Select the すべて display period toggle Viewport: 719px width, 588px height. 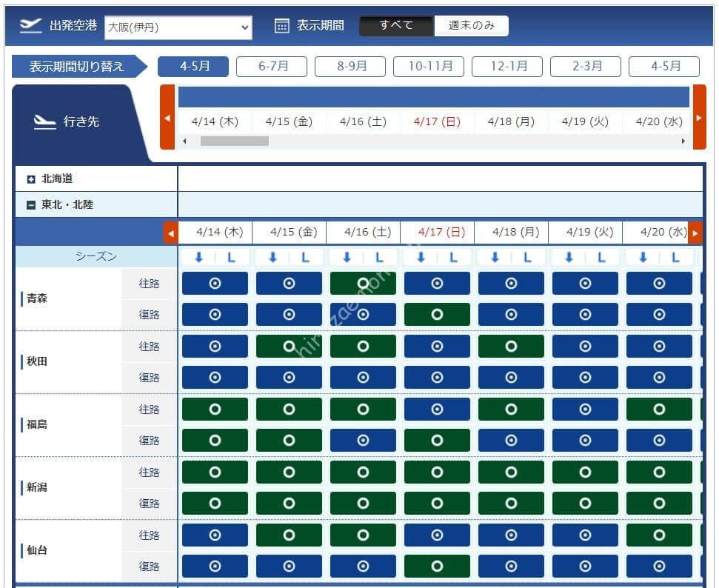(396, 25)
